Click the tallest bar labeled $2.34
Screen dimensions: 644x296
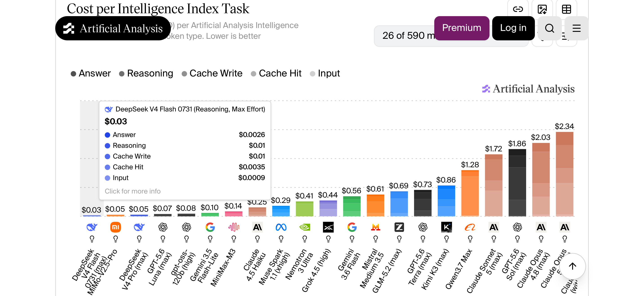[565, 174]
